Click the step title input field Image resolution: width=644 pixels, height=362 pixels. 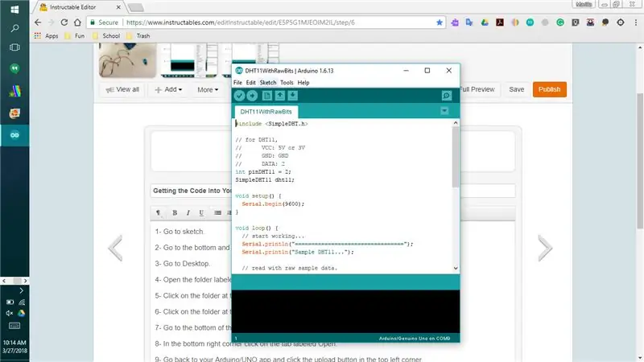(x=332, y=191)
